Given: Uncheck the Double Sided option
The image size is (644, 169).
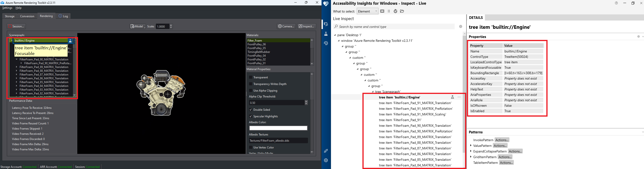Looking at the screenshot, I should [251, 110].
